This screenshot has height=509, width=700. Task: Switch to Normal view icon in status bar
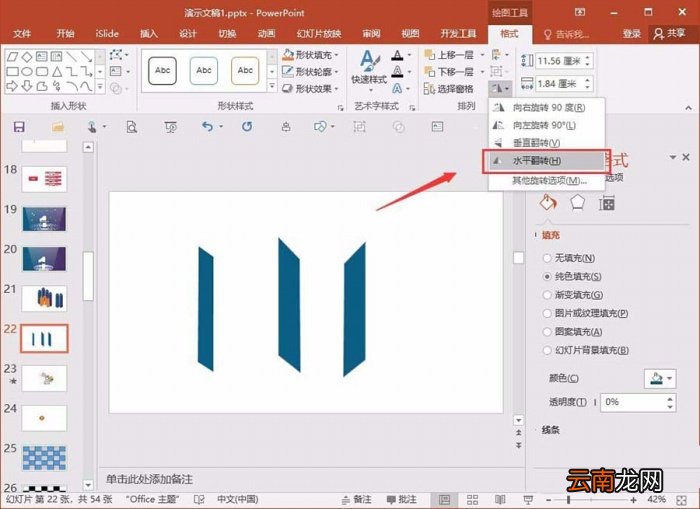[x=444, y=500]
